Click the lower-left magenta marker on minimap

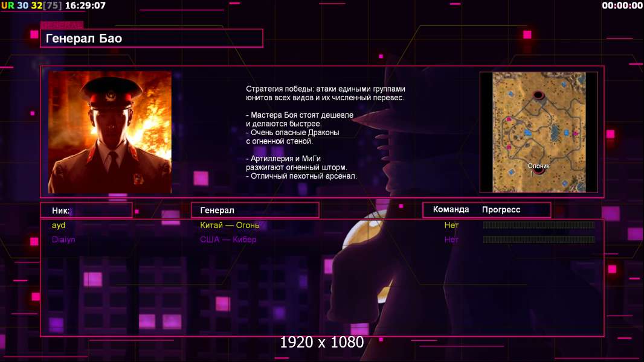(509, 147)
